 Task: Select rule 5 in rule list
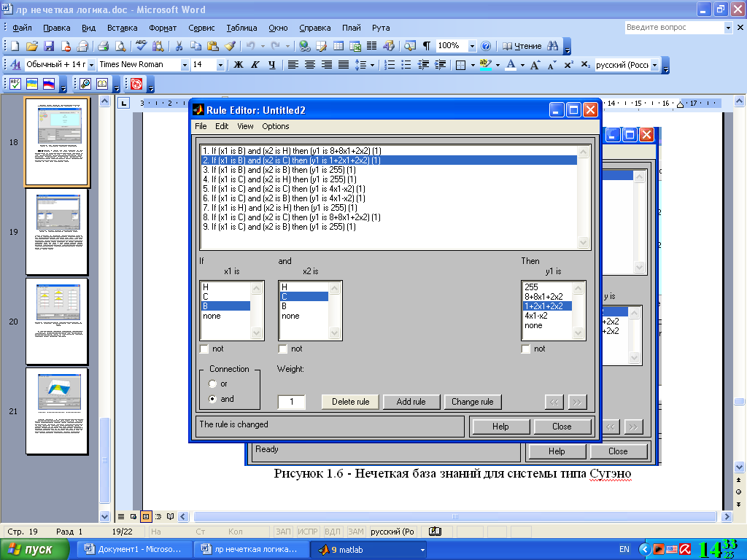point(389,189)
